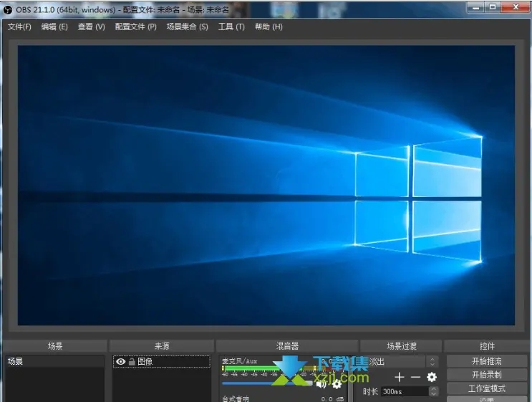Click the OBS logo in title bar
532x402 pixels.
tap(8, 8)
